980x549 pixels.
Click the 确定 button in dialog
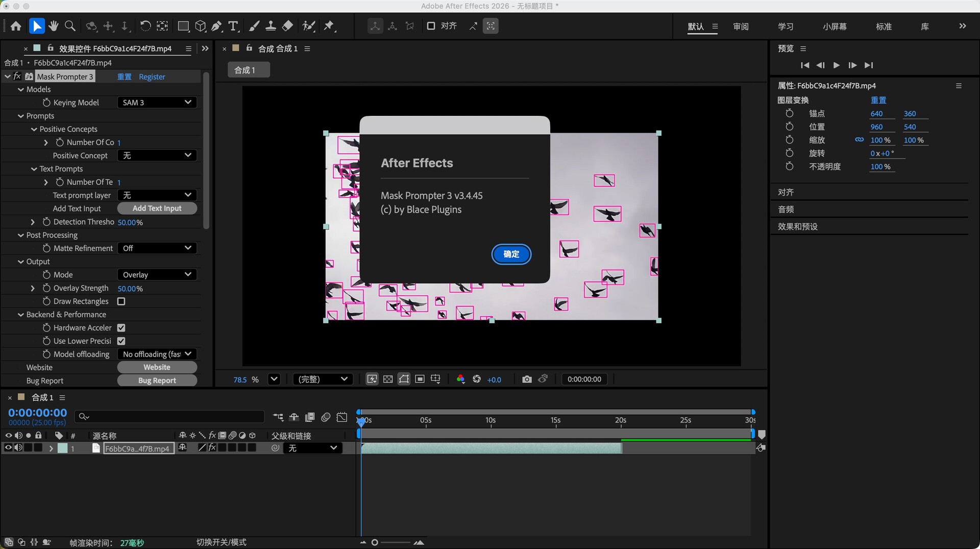point(511,254)
